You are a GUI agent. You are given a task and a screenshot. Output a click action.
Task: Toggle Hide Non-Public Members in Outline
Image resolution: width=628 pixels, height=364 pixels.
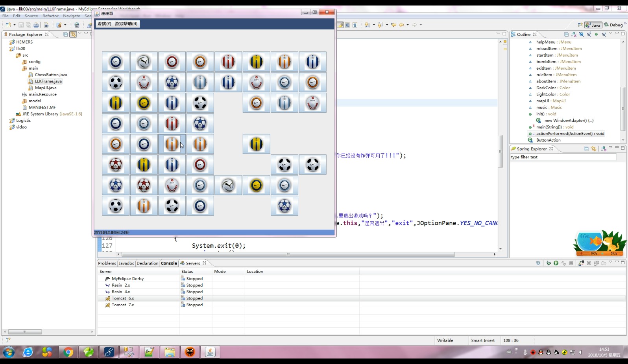click(596, 34)
